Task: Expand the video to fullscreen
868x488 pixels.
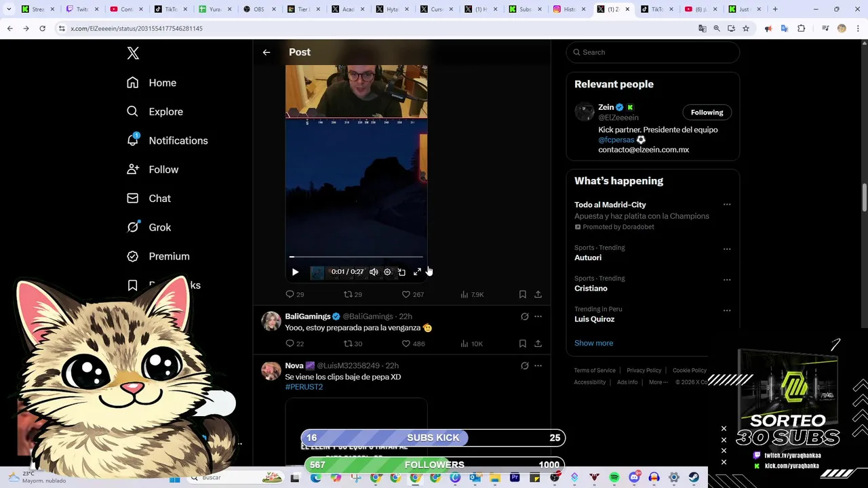Action: (417, 272)
